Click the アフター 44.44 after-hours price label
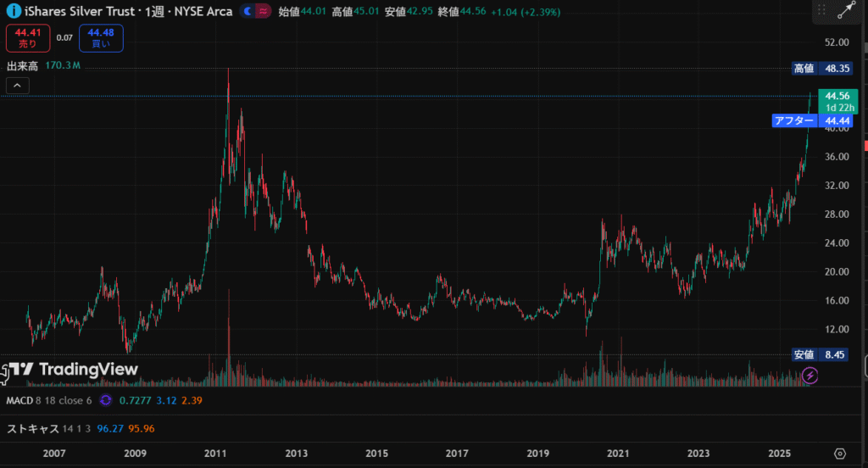 (811, 121)
